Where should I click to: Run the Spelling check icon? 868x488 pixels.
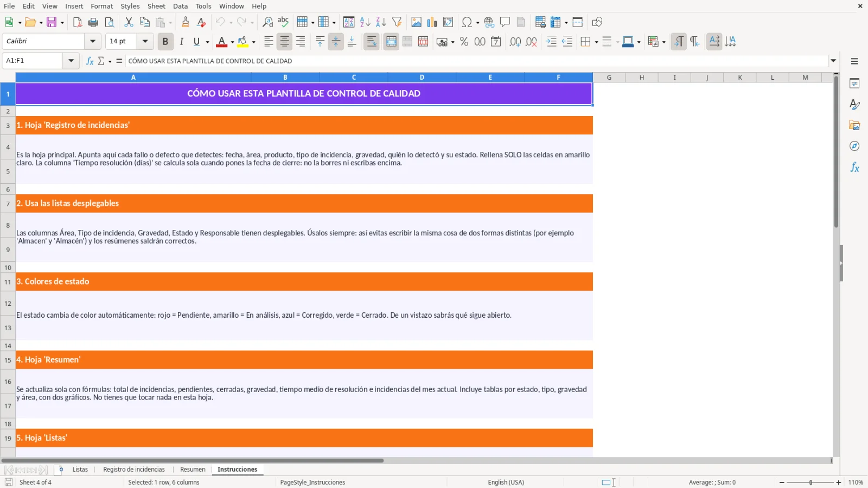coord(283,22)
